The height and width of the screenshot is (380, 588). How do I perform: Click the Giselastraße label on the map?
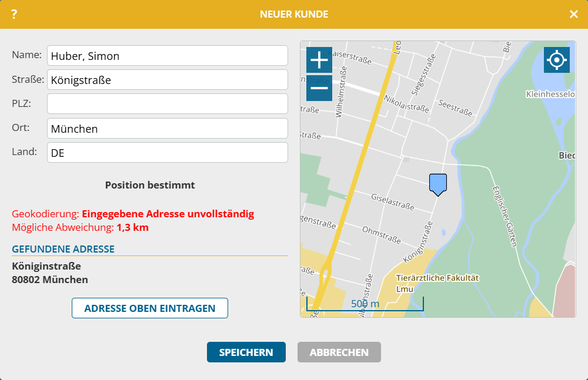pyautogui.click(x=393, y=203)
